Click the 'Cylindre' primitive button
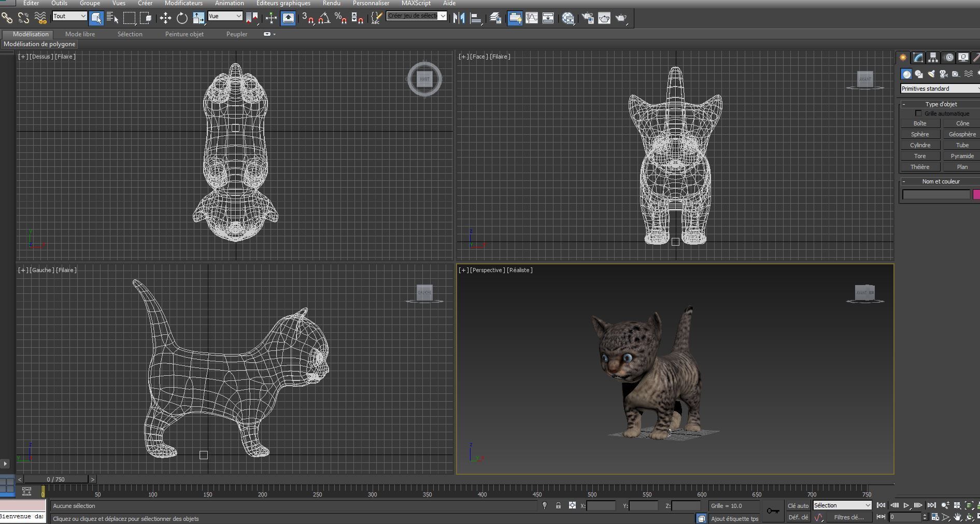 [x=920, y=145]
